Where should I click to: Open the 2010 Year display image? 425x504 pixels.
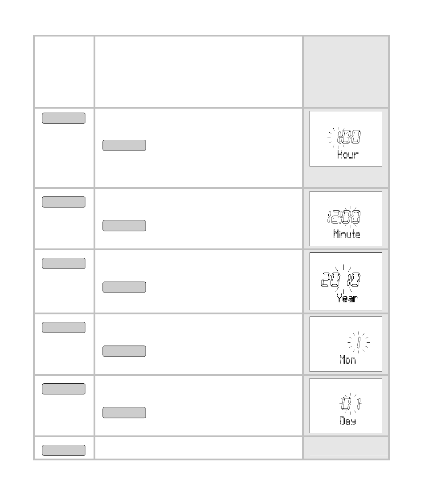(346, 281)
